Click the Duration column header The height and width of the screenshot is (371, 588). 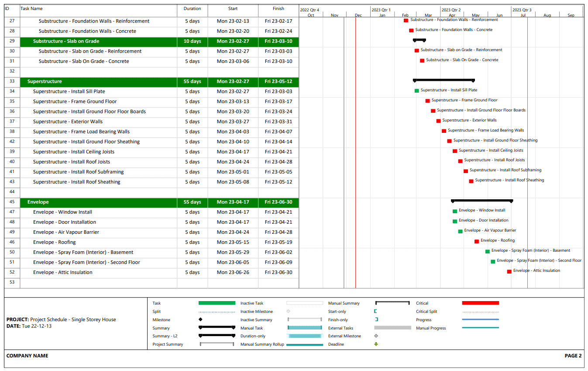192,9
